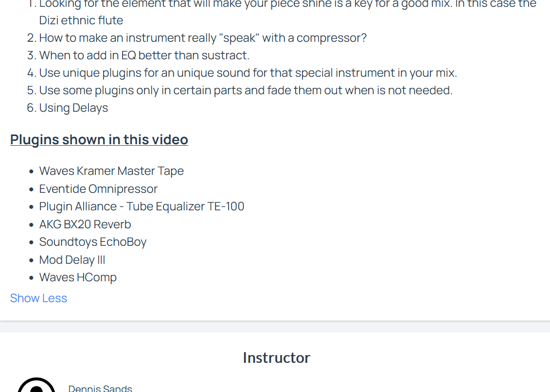This screenshot has width=550, height=392.
Task: Click Waves Kramer Master Tape list item
Action: [x=111, y=171]
